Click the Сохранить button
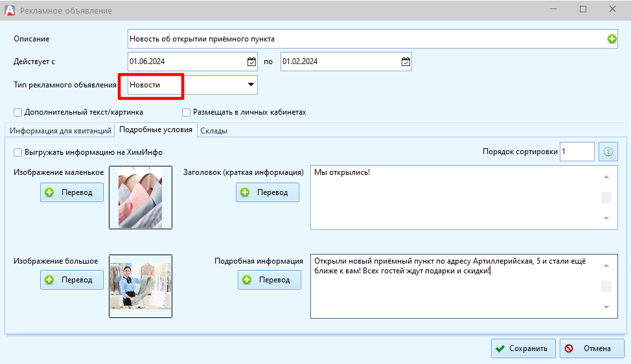 [523, 348]
